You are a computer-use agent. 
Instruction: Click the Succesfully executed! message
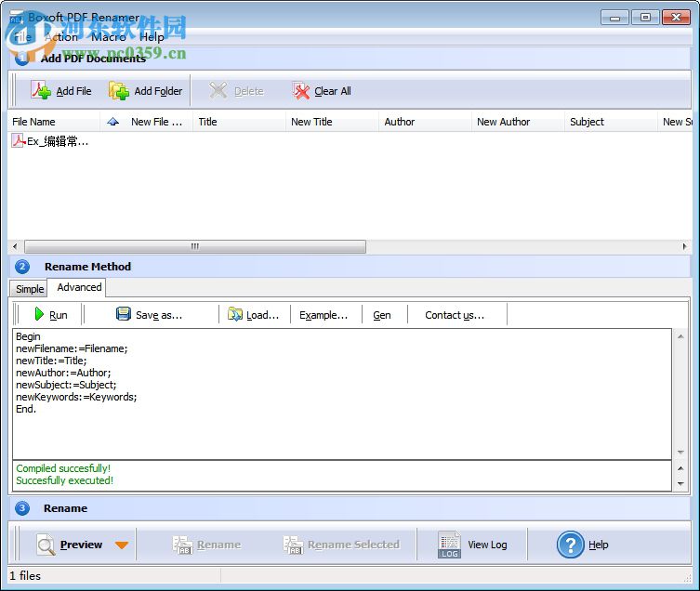pos(65,480)
